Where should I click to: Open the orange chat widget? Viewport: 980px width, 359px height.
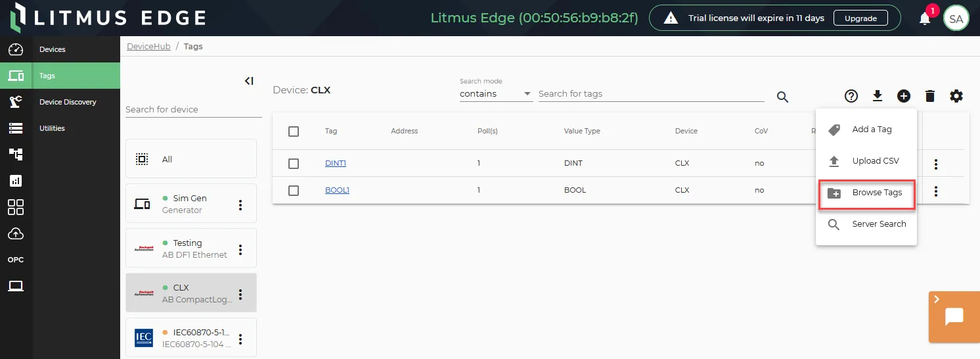tap(954, 316)
